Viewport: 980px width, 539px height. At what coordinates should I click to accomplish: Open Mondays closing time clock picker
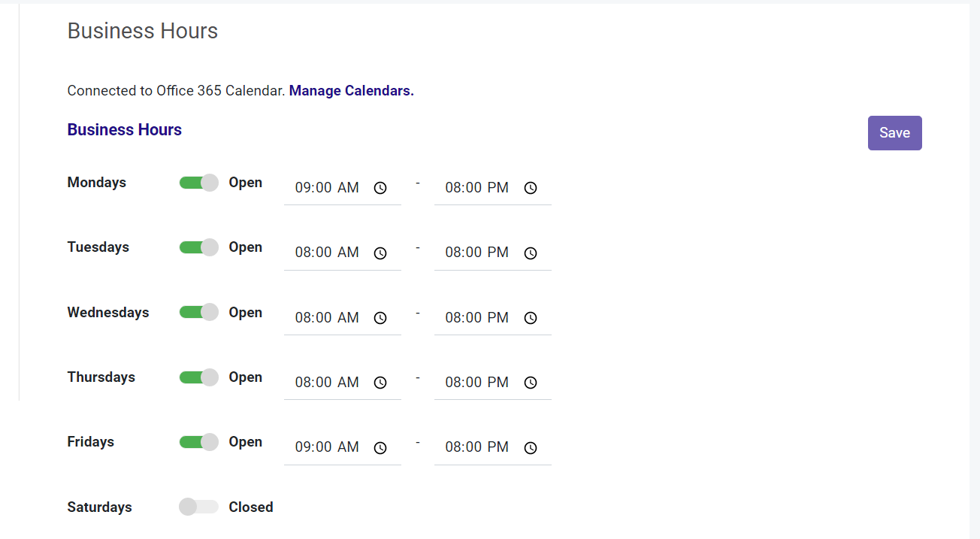tap(531, 188)
